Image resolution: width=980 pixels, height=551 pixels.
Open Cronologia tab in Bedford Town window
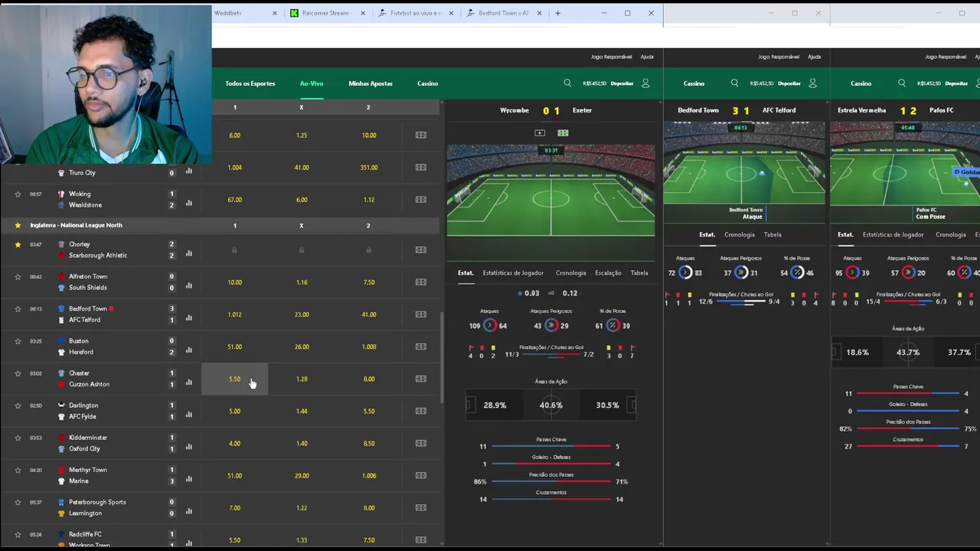pyautogui.click(x=740, y=235)
